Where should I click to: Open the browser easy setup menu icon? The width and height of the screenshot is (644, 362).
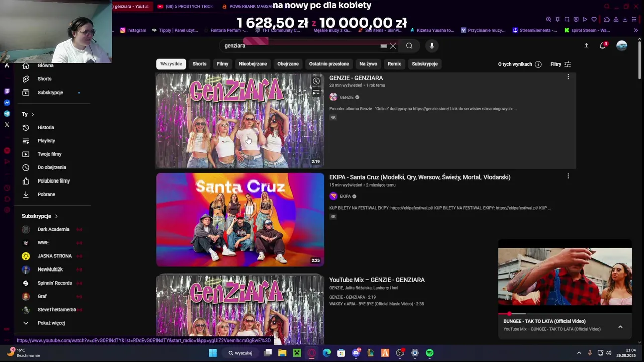[x=634, y=19]
